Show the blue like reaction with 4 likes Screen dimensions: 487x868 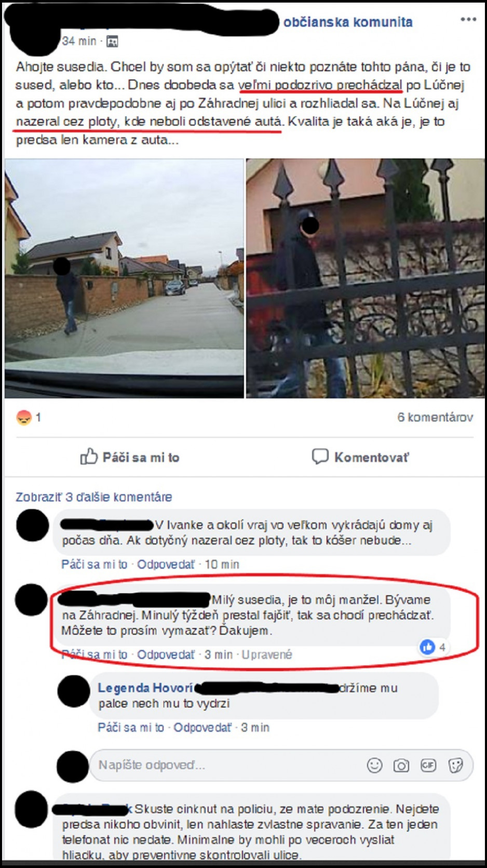[433, 647]
